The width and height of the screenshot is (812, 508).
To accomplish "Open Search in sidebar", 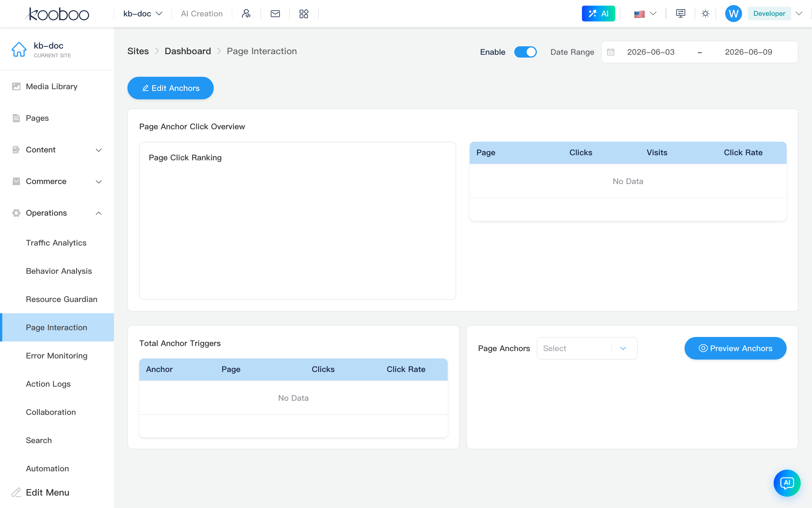I will pyautogui.click(x=39, y=440).
